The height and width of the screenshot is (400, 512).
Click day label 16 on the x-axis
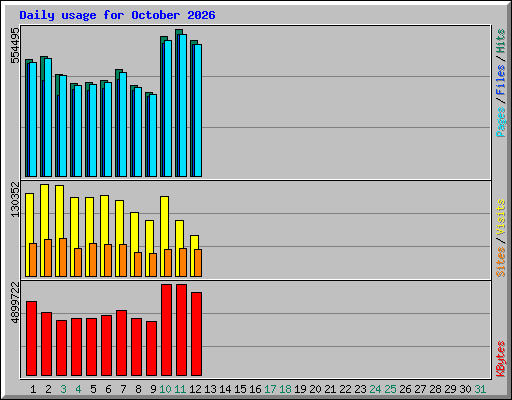[x=255, y=389]
